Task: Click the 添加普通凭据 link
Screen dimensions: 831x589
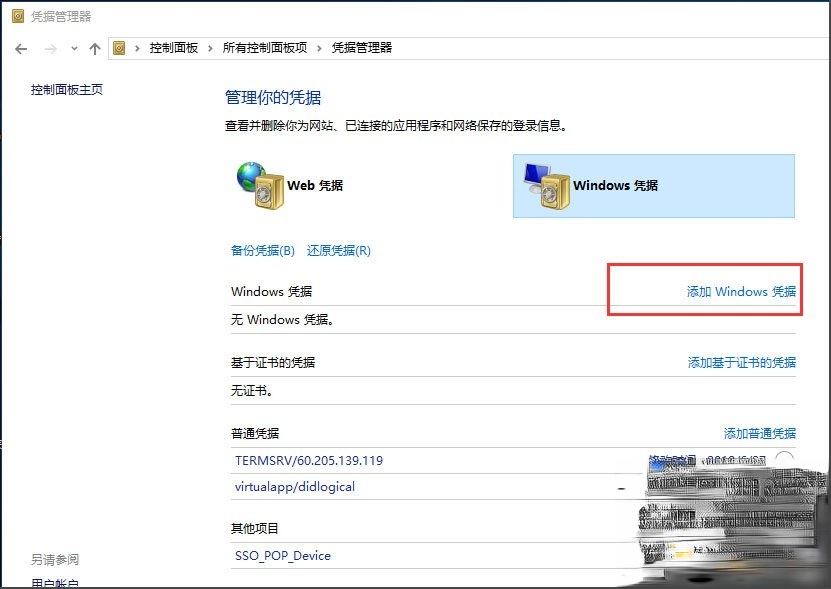Action: (760, 434)
